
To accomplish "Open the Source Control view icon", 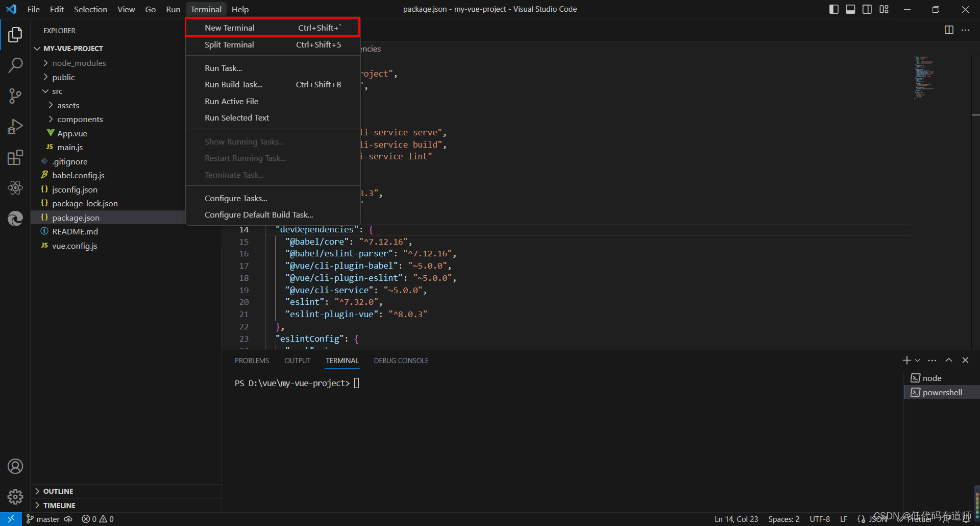I will tap(15, 95).
